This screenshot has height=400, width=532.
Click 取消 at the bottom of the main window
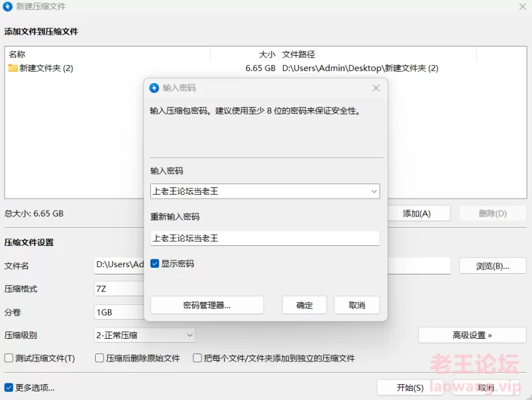pyautogui.click(x=486, y=387)
